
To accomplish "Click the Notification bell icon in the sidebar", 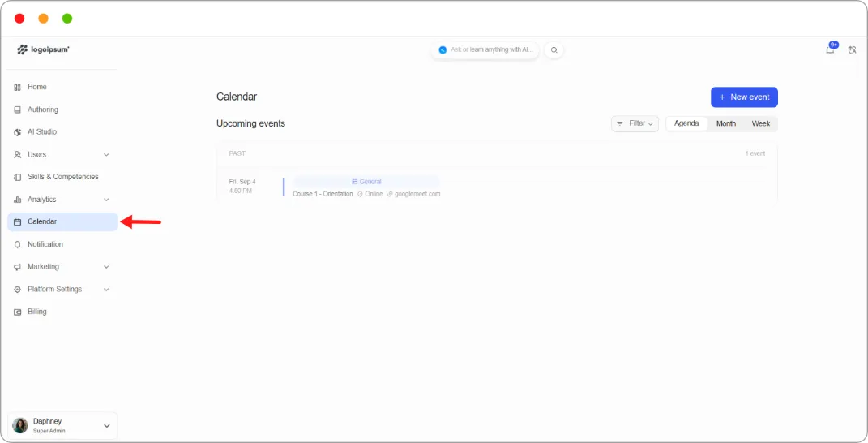I will pos(17,244).
